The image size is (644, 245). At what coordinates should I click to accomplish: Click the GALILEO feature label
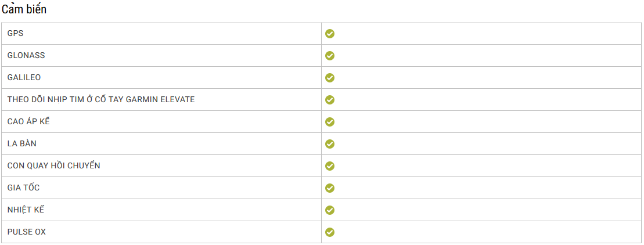[24, 78]
